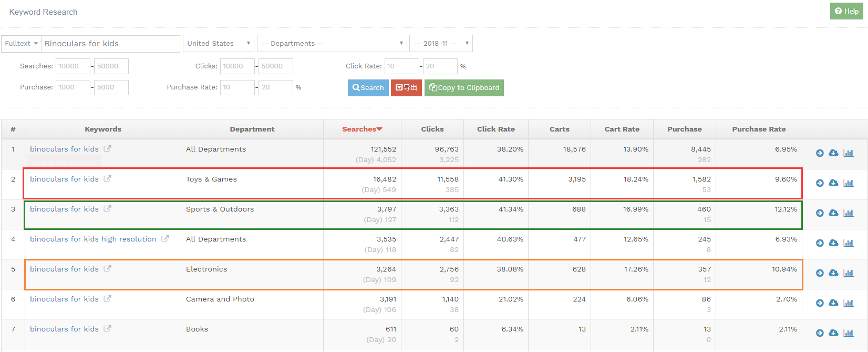The width and height of the screenshot is (868, 352).
Task: Sort the table by the Searches column
Action: pyautogui.click(x=361, y=129)
